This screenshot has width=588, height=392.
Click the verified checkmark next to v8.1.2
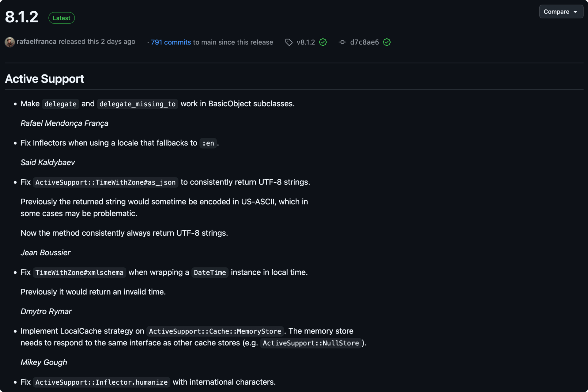point(323,42)
